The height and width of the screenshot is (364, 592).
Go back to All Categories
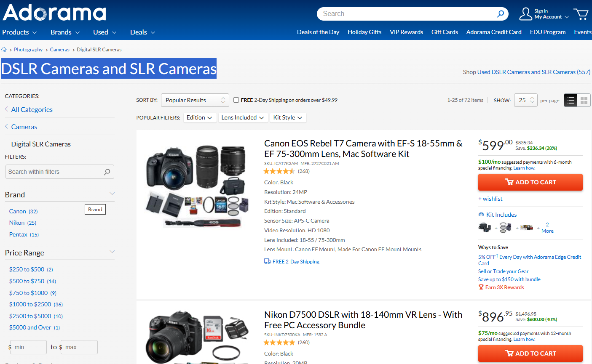[x=32, y=110]
